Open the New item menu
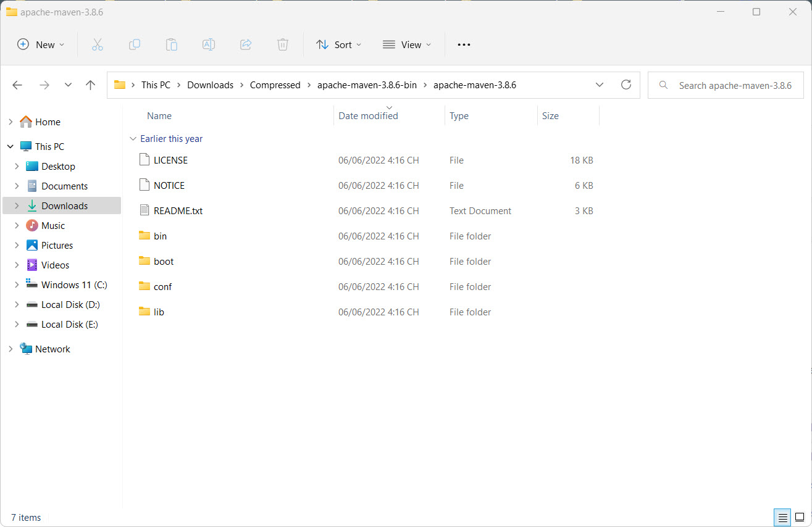812x527 pixels. point(41,44)
